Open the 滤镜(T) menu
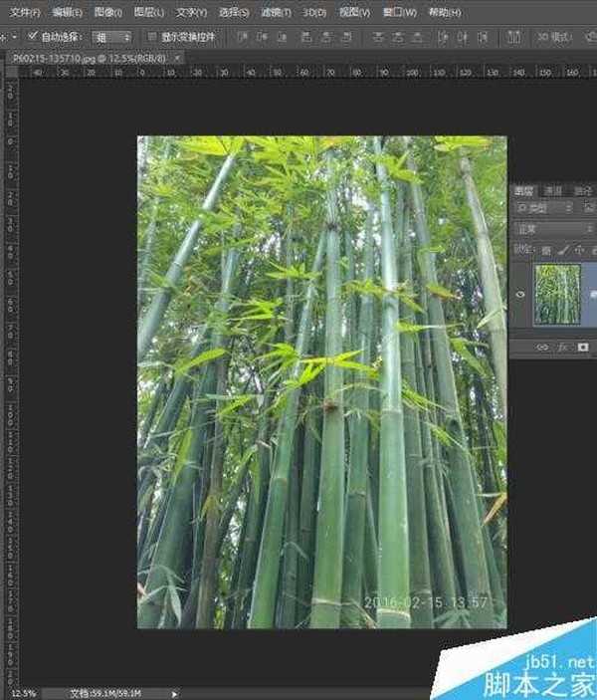Image resolution: width=597 pixels, height=700 pixels. click(x=276, y=13)
